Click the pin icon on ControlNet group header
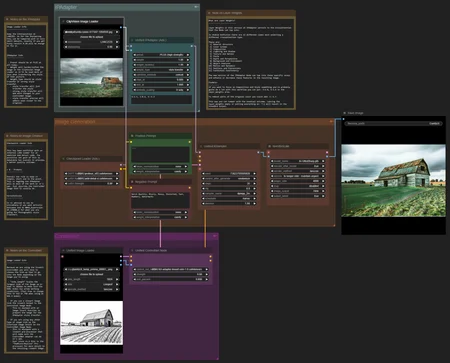This screenshot has height=363, width=450. 215,236
